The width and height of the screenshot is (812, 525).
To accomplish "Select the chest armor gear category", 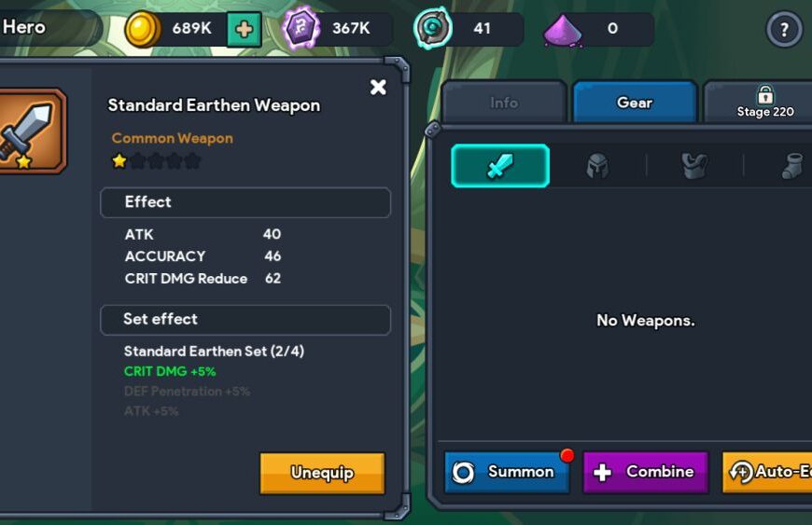I will click(x=694, y=166).
